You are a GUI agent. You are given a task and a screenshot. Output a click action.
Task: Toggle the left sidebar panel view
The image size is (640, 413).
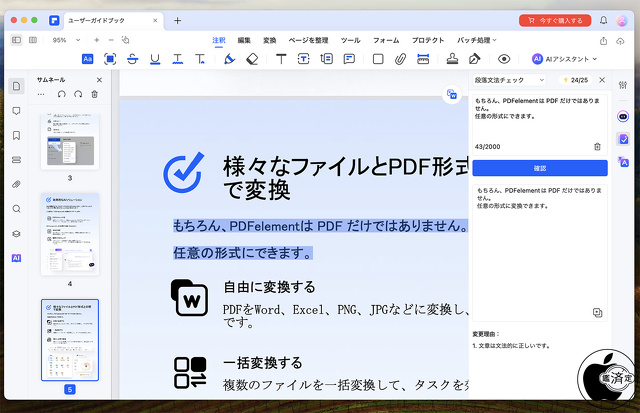click(16, 40)
